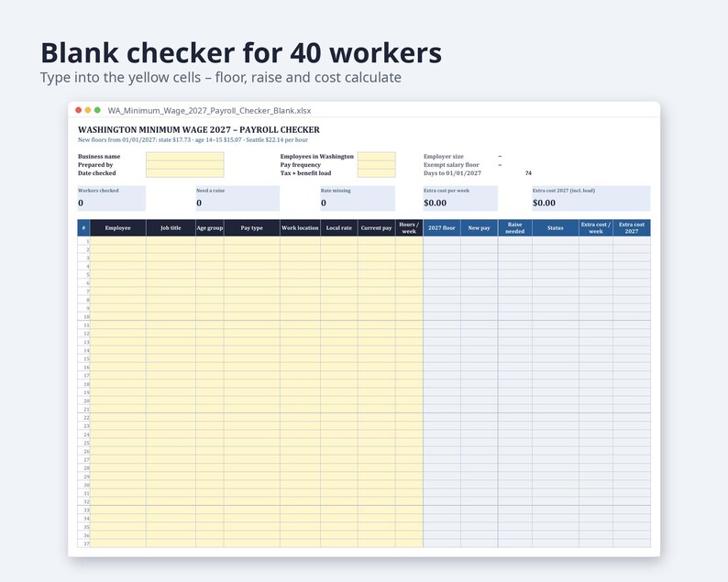Click the Local rate column header
Screen dimensions: 728x582
point(339,228)
